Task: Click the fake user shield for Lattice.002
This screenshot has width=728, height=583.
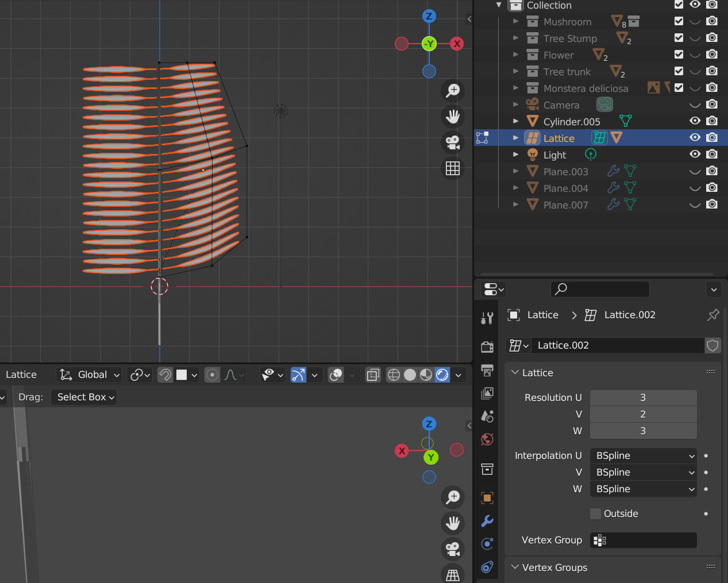Action: tap(712, 345)
